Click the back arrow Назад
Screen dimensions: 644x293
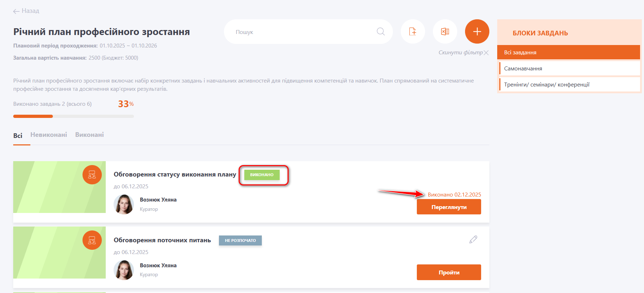click(26, 11)
